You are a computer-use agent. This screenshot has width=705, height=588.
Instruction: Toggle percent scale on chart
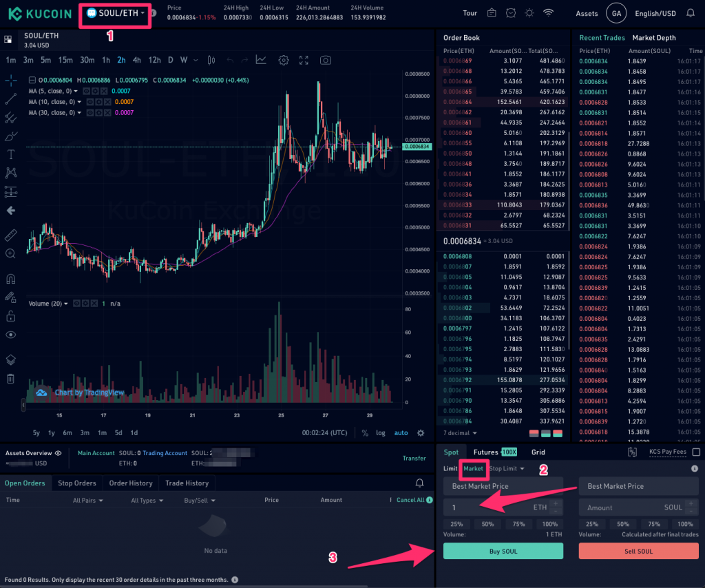365,433
